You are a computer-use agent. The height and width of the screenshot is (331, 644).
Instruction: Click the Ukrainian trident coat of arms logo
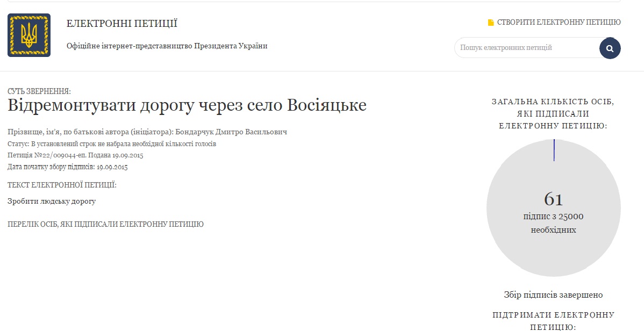tap(29, 35)
